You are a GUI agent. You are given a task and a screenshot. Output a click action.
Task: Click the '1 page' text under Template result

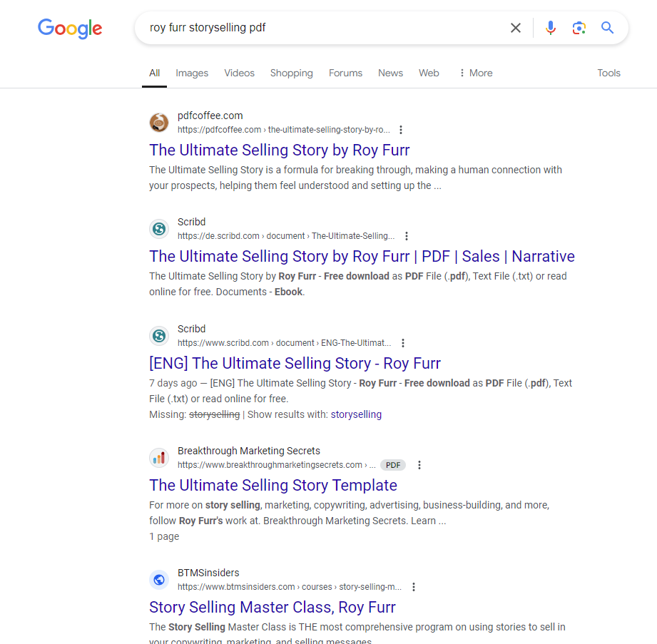[164, 536]
